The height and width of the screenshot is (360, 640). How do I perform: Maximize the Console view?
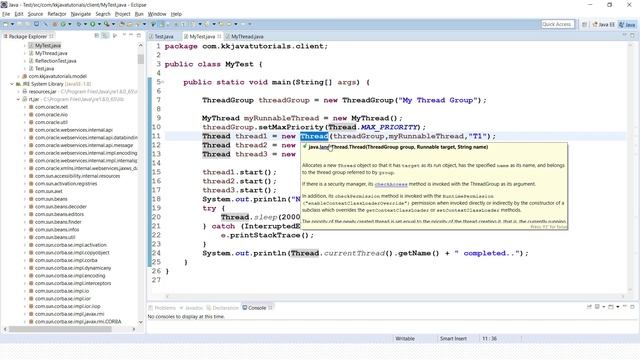coord(632,307)
